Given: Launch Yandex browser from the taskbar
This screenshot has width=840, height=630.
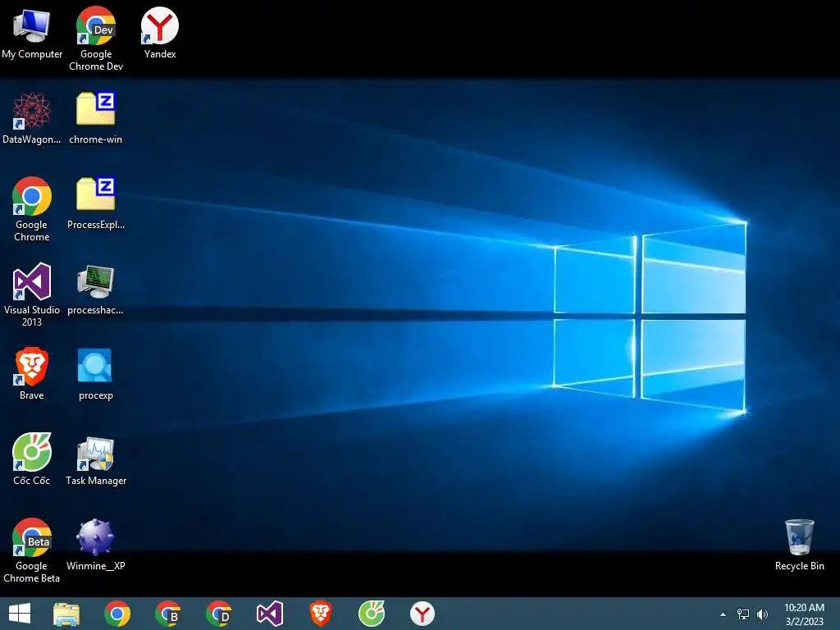Looking at the screenshot, I should click(x=422, y=614).
